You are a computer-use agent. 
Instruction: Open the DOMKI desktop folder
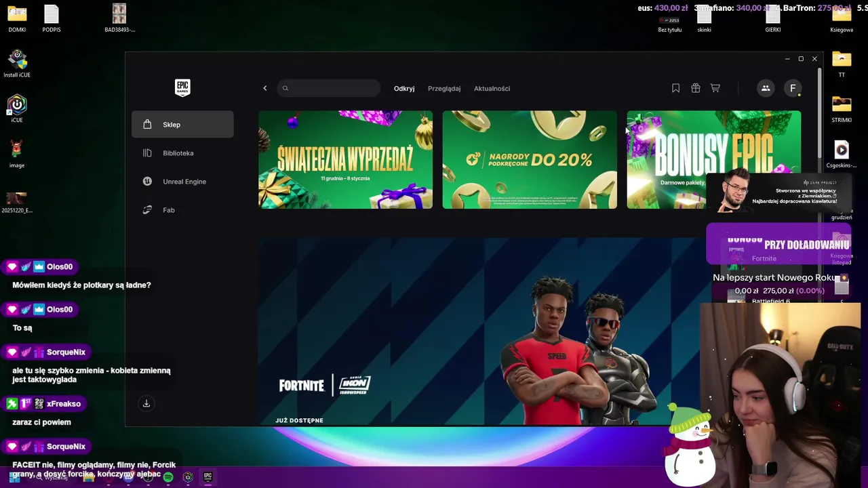[x=17, y=18]
